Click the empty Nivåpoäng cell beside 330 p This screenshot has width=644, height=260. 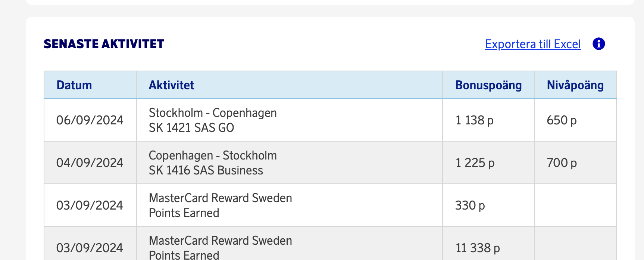click(575, 205)
